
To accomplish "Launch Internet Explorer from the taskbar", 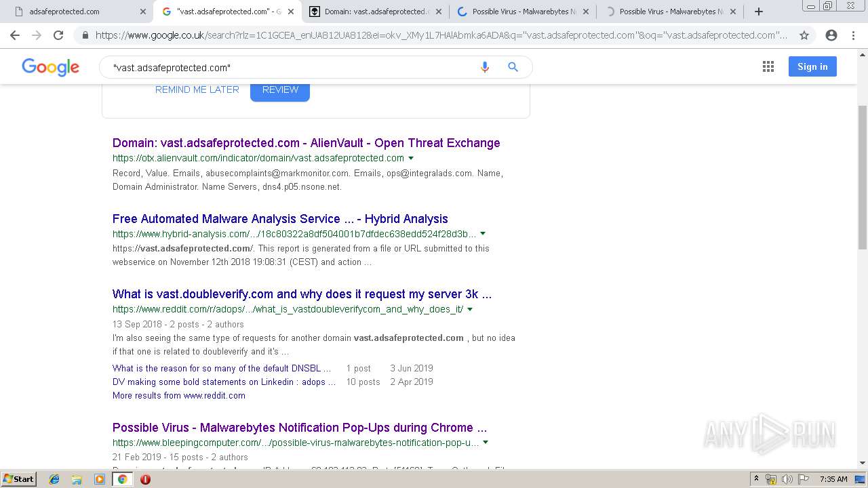I will click(x=54, y=479).
